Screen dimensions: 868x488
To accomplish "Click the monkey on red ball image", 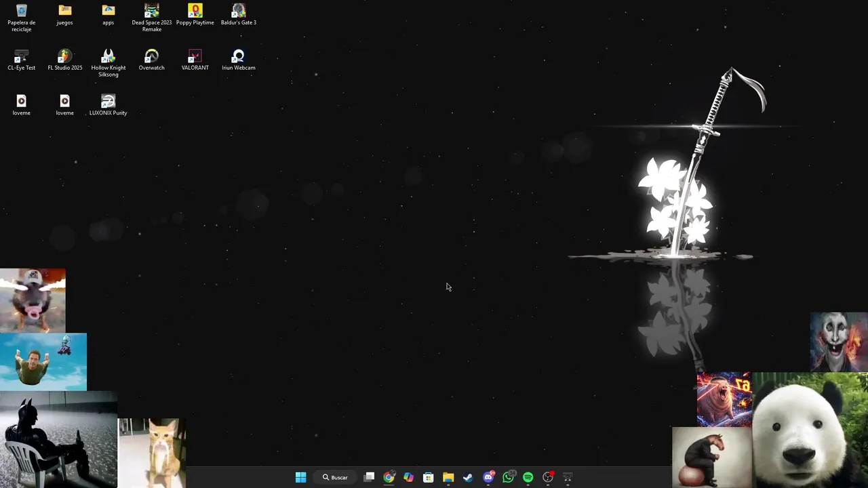I will tap(712, 457).
